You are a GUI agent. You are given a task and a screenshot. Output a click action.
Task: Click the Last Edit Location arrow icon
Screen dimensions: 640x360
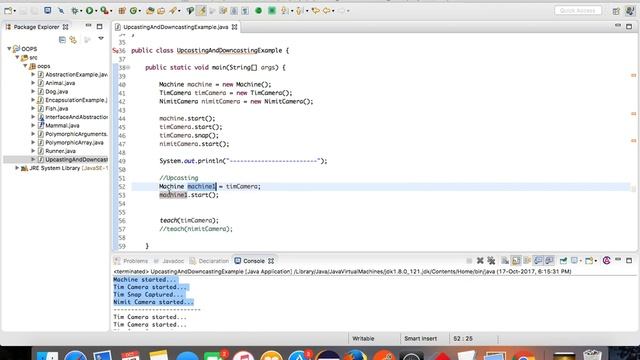pos(315,11)
